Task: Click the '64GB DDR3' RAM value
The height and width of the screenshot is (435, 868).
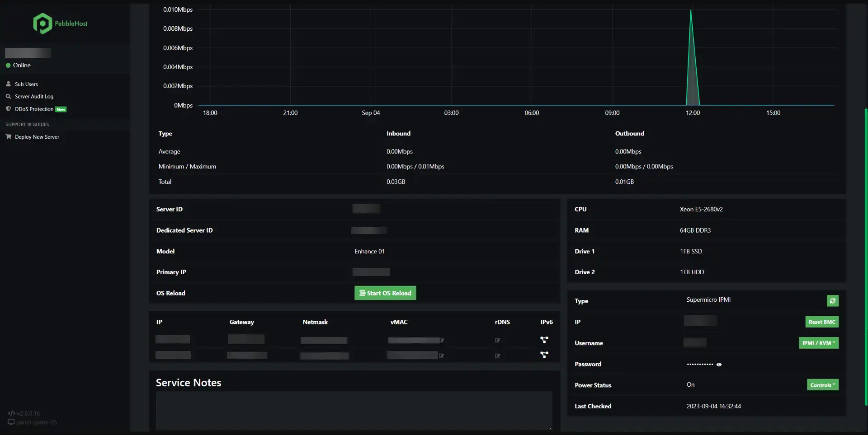Action: tap(695, 230)
